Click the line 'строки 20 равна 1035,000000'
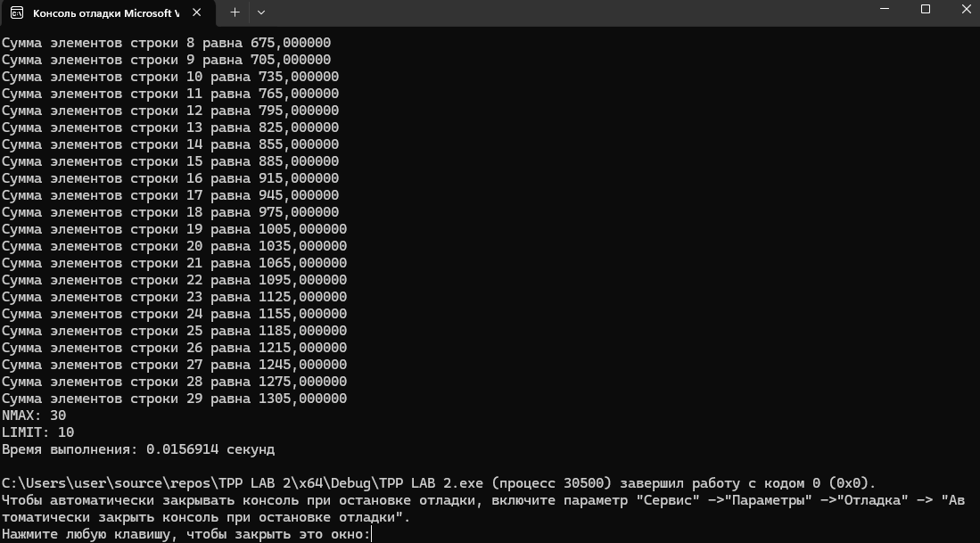Image resolution: width=980 pixels, height=543 pixels. click(175, 246)
